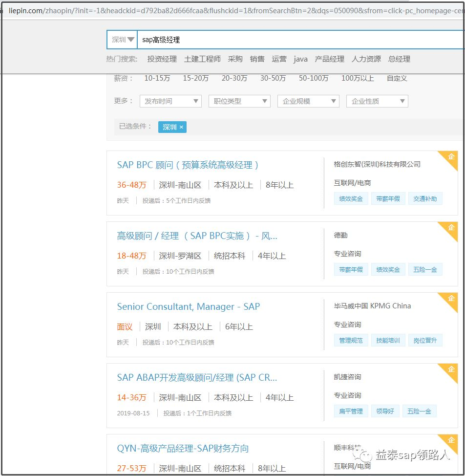Click 企 badge on 格创东智 job card
The image size is (465, 476).
451,157
